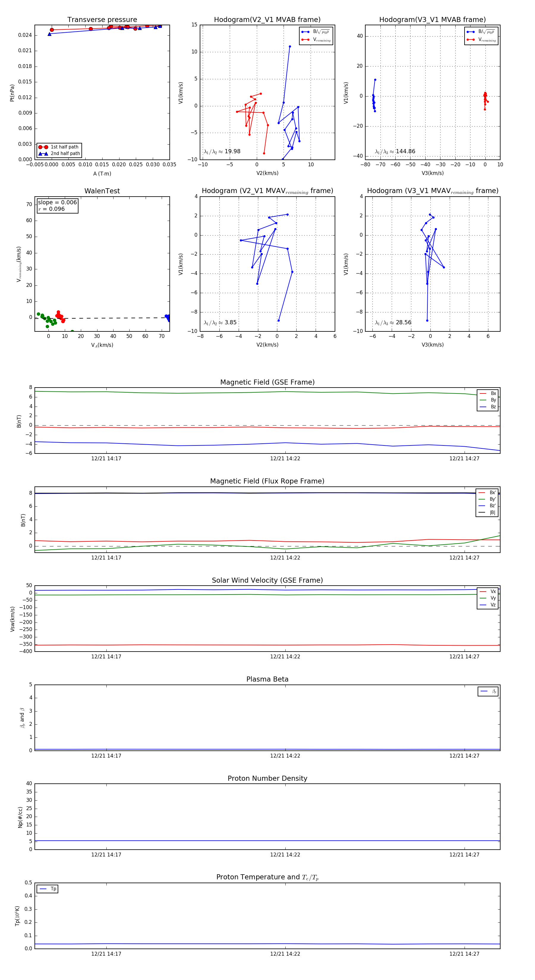Click '2nd half path' legend entry
Screen dimensions: 535x980
coord(59,154)
